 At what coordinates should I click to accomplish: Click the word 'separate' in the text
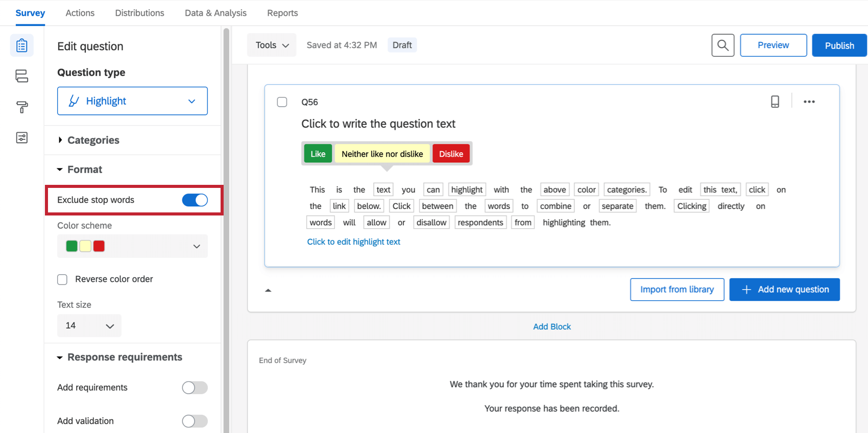click(x=617, y=206)
